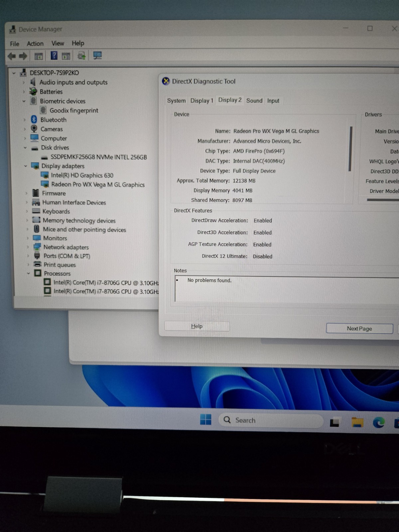The height and width of the screenshot is (532, 399).
Task: Click the Firmware category icon
Action: pyautogui.click(x=36, y=193)
